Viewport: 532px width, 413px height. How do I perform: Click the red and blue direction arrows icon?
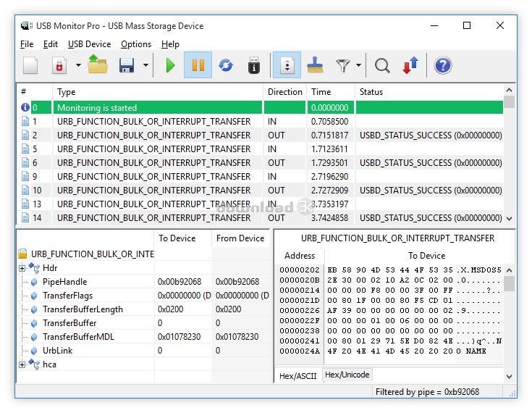coord(410,65)
